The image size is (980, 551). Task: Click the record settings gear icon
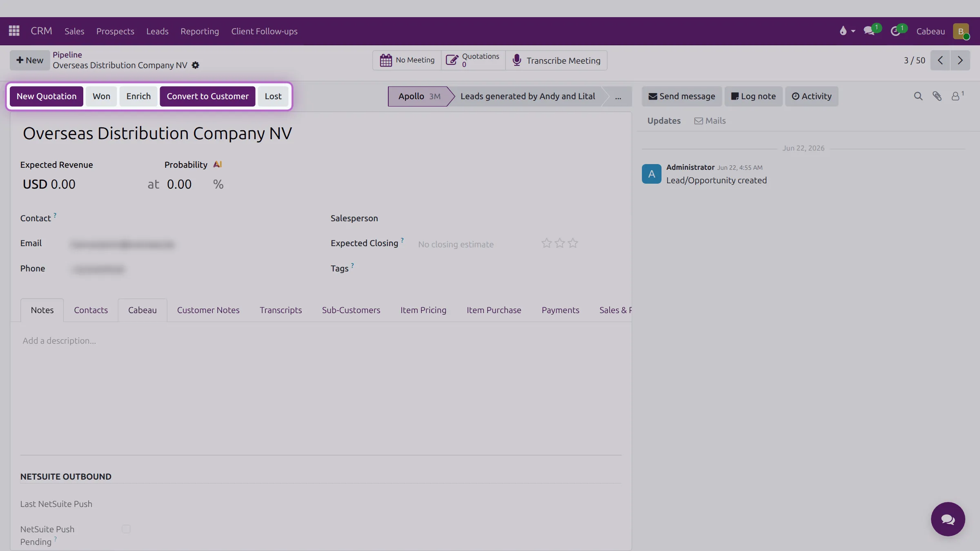(196, 65)
